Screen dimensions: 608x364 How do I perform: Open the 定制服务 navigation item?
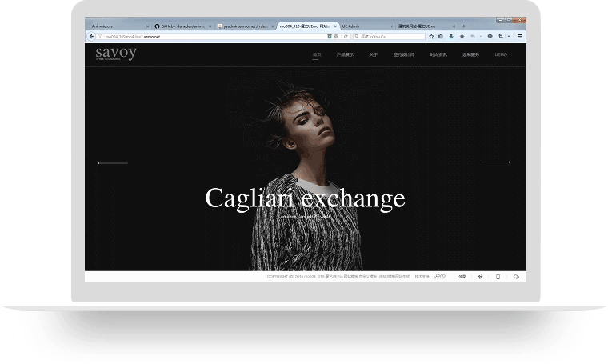470,54
